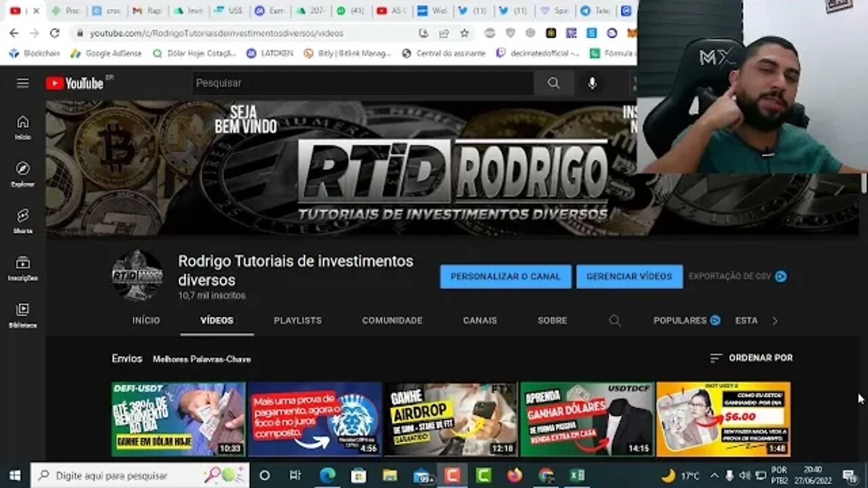The image size is (868, 488).
Task: Click the YouTube logo
Action: tap(75, 83)
